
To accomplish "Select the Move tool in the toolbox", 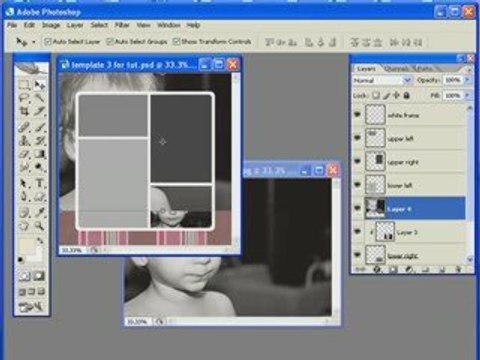I will pyautogui.click(x=40, y=85).
